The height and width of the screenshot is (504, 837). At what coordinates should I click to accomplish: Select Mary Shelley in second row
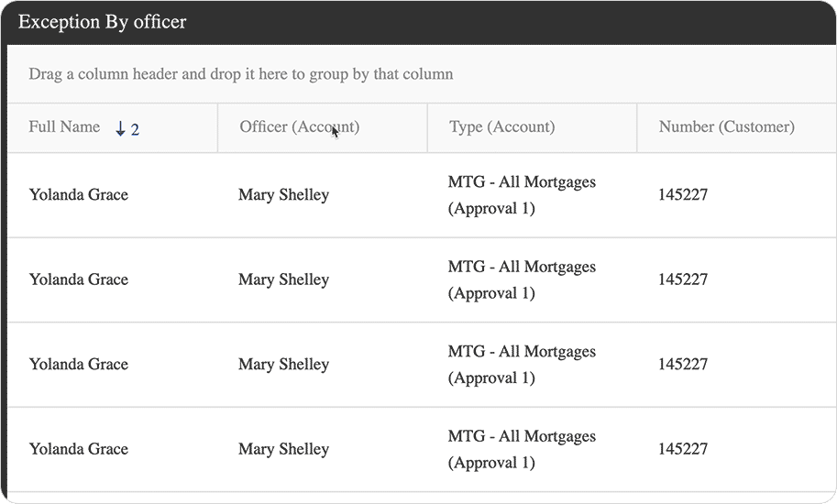283,279
